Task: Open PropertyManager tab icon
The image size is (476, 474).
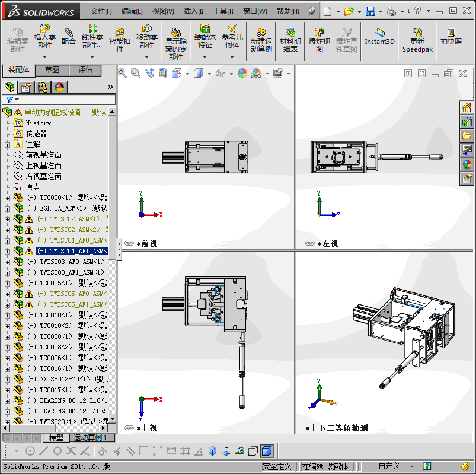Action: point(26,87)
